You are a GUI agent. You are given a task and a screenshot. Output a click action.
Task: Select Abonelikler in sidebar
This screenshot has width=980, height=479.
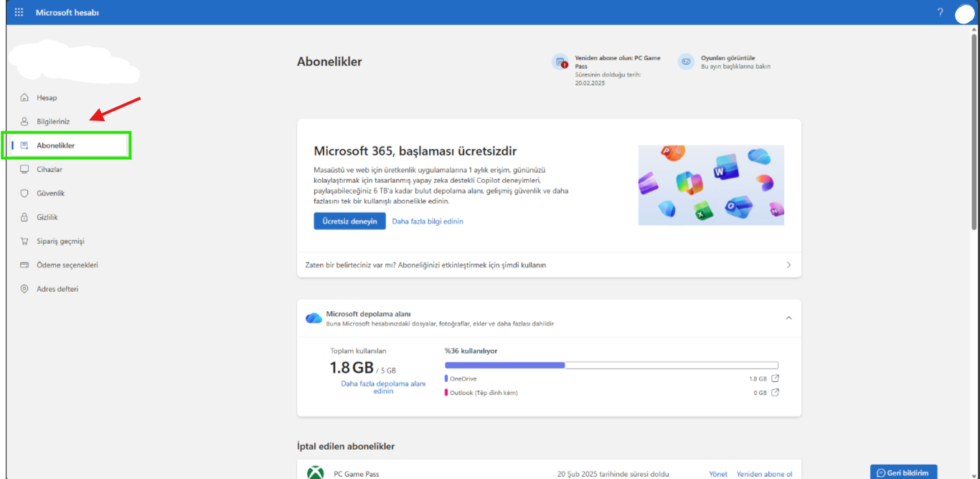click(x=55, y=146)
